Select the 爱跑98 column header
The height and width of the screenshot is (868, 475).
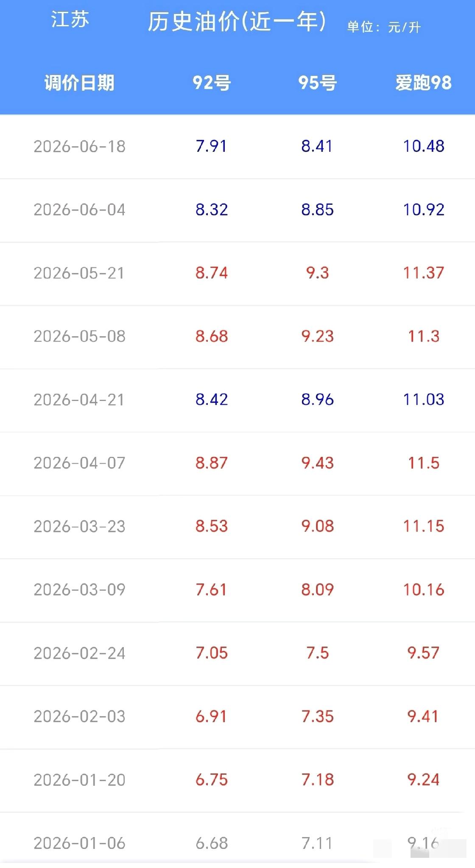423,83
